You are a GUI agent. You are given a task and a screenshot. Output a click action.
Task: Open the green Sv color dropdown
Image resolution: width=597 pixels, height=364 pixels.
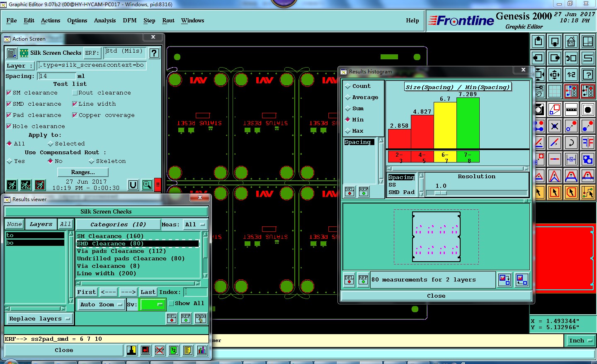click(x=153, y=304)
